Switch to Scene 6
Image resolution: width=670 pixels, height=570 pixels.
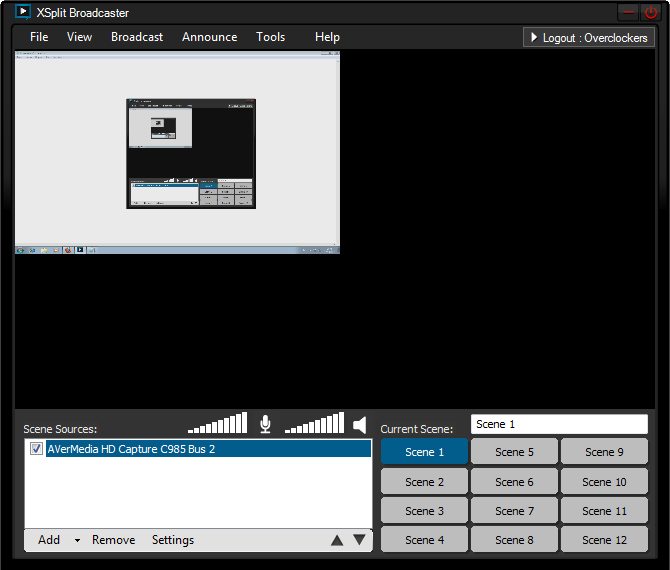pos(514,482)
